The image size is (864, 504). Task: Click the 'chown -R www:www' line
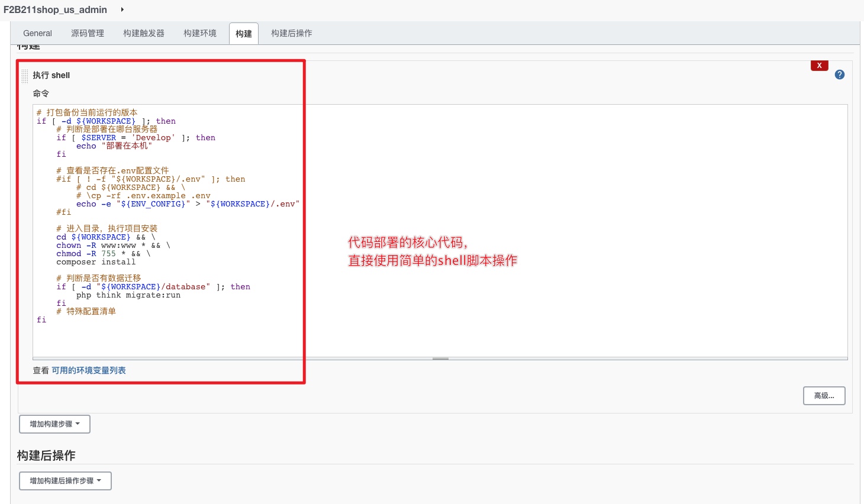(x=113, y=245)
